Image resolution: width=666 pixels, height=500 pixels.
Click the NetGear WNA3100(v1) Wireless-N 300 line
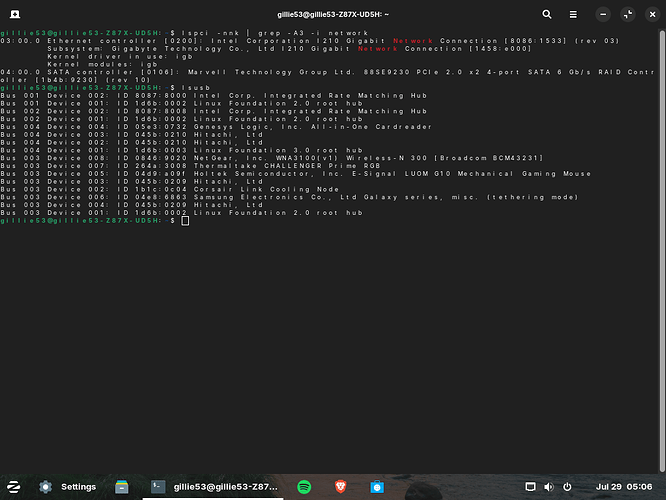[272, 158]
